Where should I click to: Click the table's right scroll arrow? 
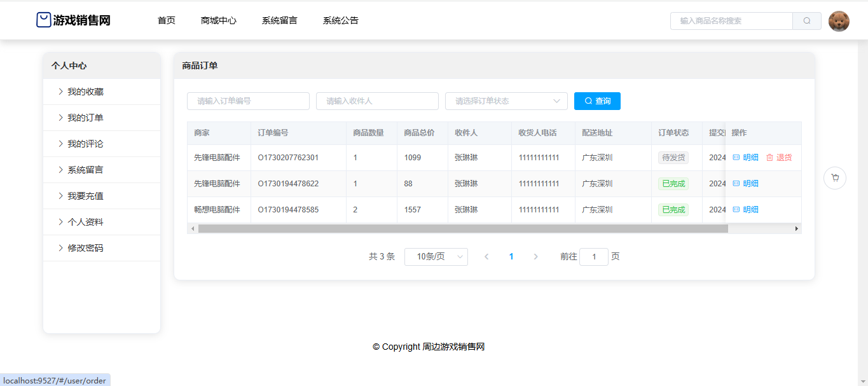(x=796, y=228)
